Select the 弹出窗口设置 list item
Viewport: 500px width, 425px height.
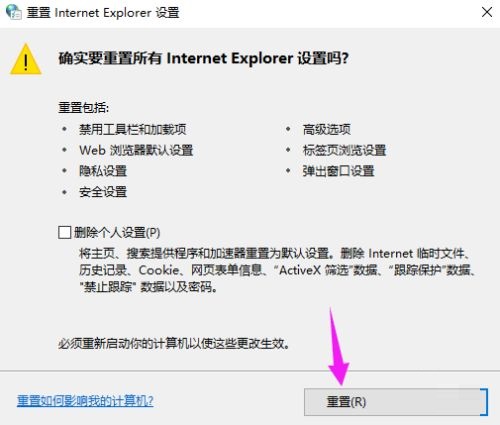click(x=338, y=171)
